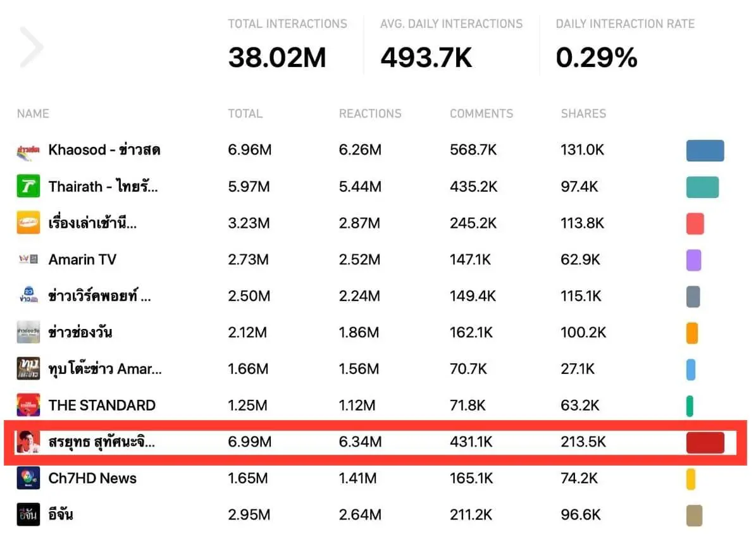The image size is (756, 551).
Task: Click the red swatch in highlighted row
Action: click(705, 443)
